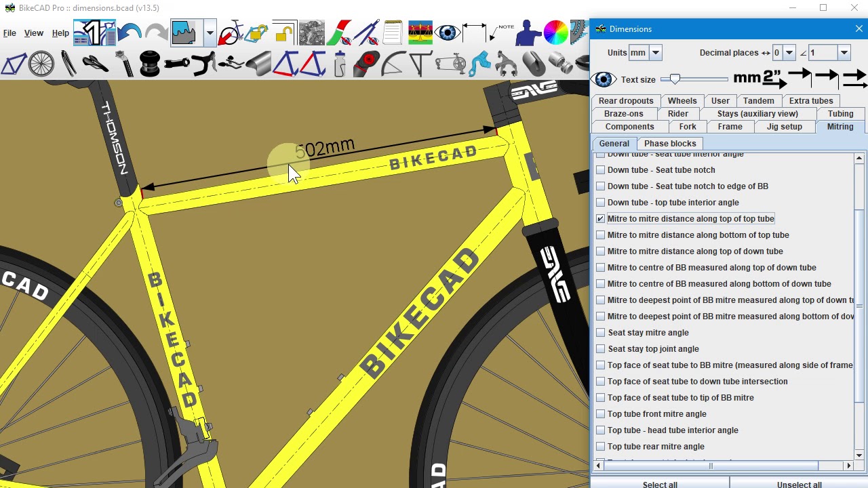This screenshot has width=868, height=488.
Task: Check Top tube - head tube interior angle
Action: click(x=600, y=430)
